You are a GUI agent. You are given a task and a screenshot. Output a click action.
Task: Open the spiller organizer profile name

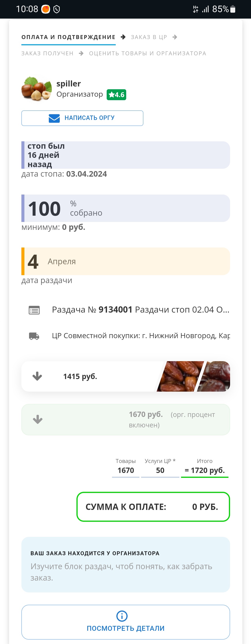69,83
